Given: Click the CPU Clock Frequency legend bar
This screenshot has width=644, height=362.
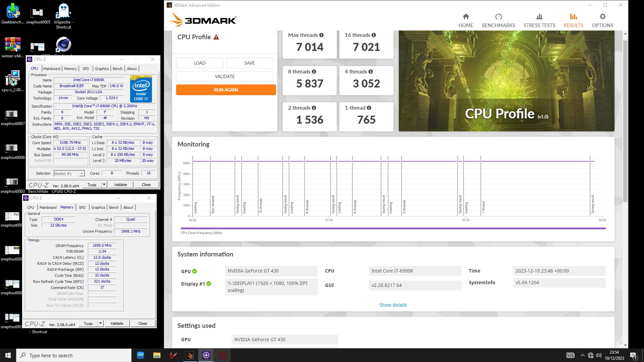Looking at the screenshot, I should (x=393, y=229).
